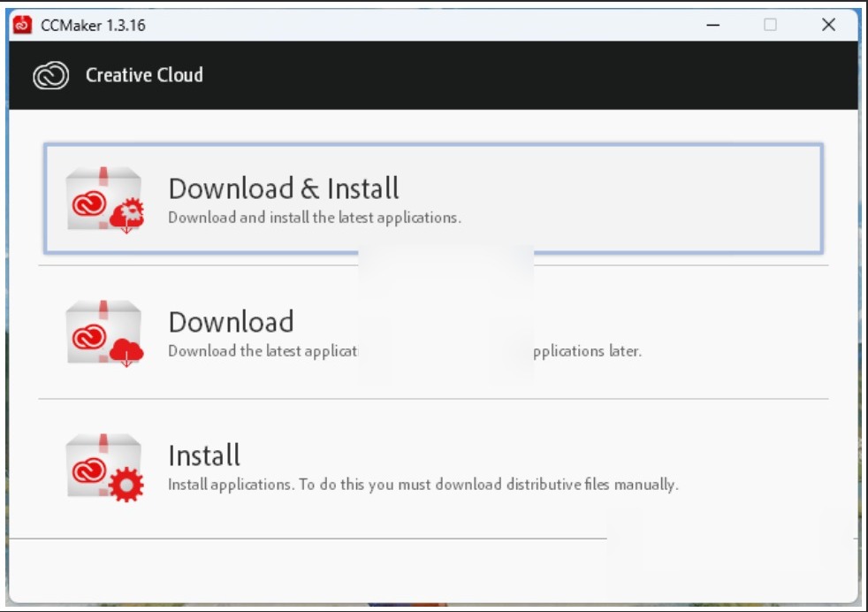Choose the Download & Install heading
The width and height of the screenshot is (868, 612).
click(284, 188)
